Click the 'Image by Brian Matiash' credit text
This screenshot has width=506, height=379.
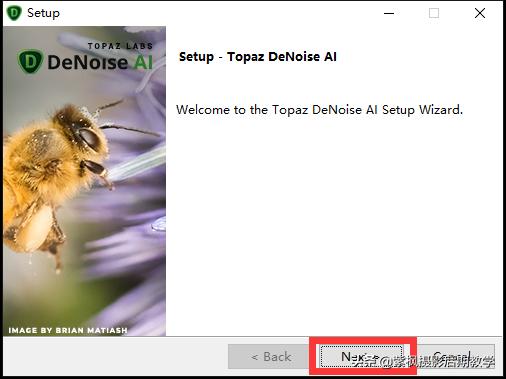click(68, 330)
